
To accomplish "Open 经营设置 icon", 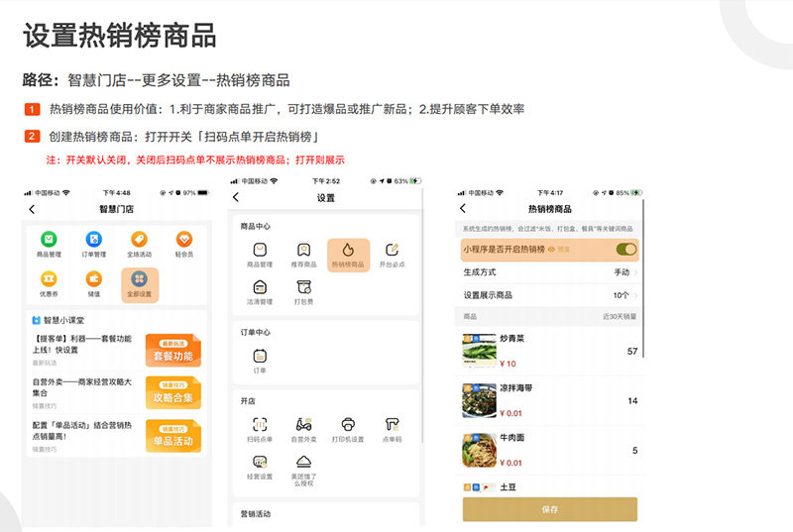I will tap(260, 462).
